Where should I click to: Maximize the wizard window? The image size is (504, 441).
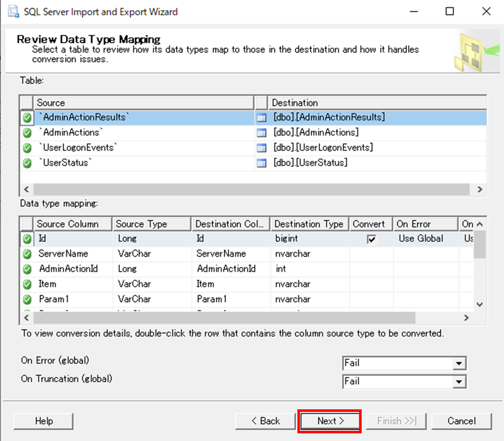pos(450,12)
